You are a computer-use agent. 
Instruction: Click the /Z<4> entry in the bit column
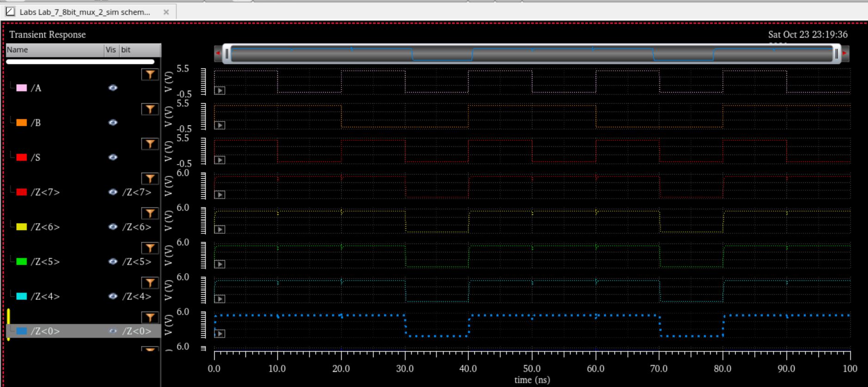point(137,296)
